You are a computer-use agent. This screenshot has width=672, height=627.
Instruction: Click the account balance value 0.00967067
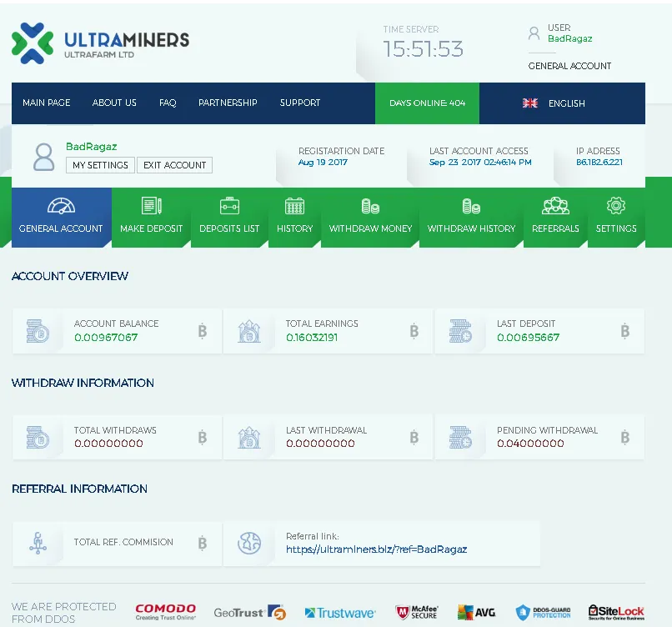point(106,338)
